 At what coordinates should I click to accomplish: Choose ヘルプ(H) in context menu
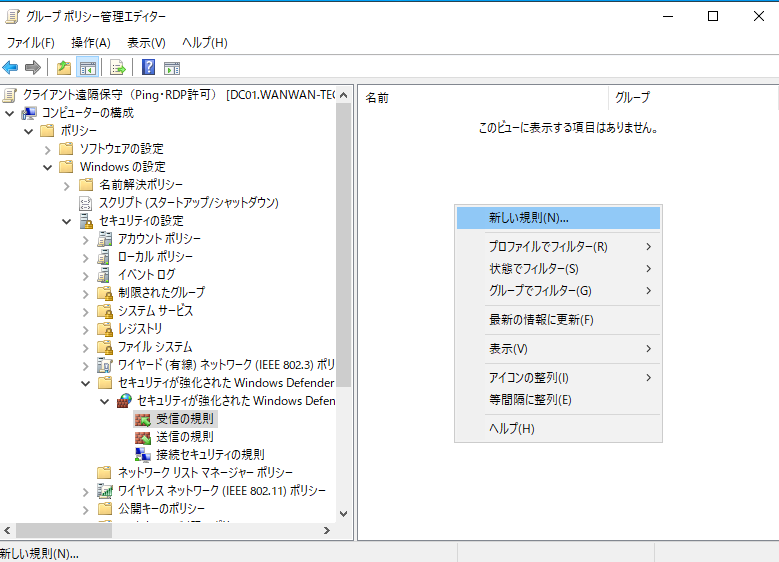tap(558, 428)
